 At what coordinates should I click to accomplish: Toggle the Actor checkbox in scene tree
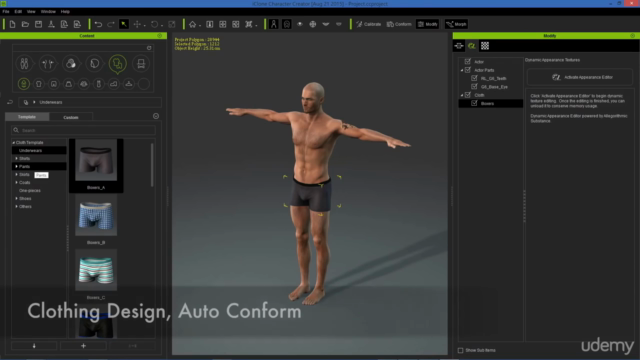pyautogui.click(x=468, y=61)
